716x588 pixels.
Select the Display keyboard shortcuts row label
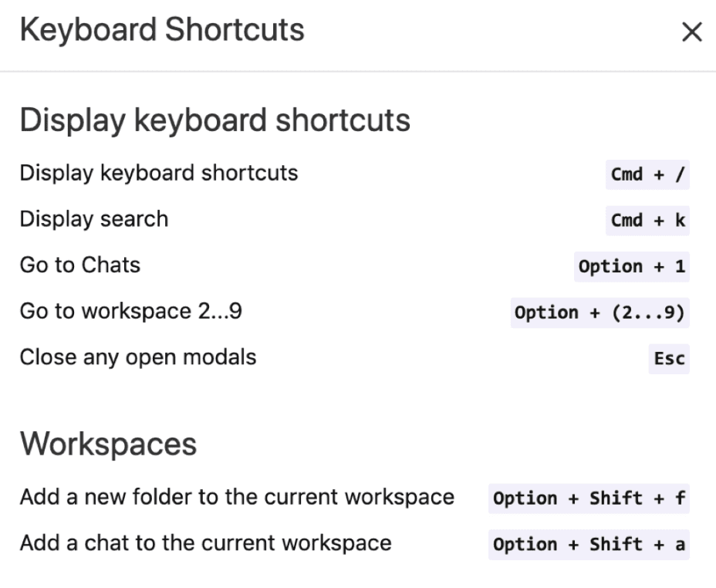click(159, 173)
